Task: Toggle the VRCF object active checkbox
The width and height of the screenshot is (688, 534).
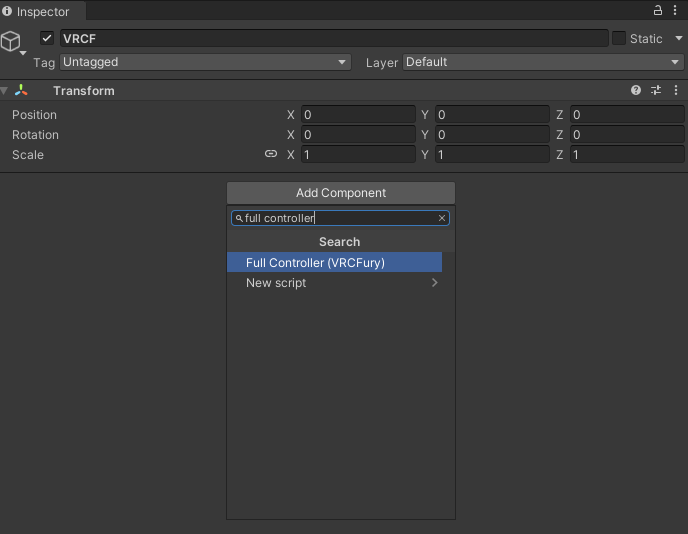Action: pyautogui.click(x=47, y=38)
